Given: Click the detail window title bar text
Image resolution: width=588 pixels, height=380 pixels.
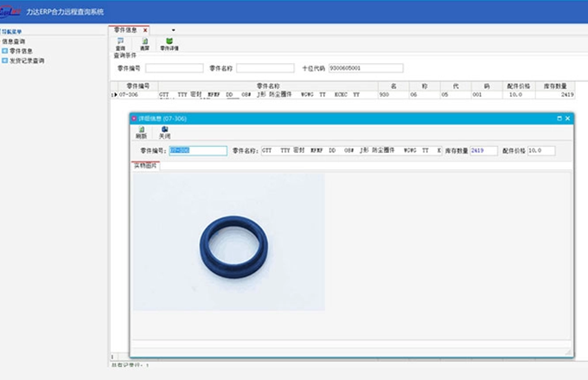Looking at the screenshot, I should [x=163, y=118].
